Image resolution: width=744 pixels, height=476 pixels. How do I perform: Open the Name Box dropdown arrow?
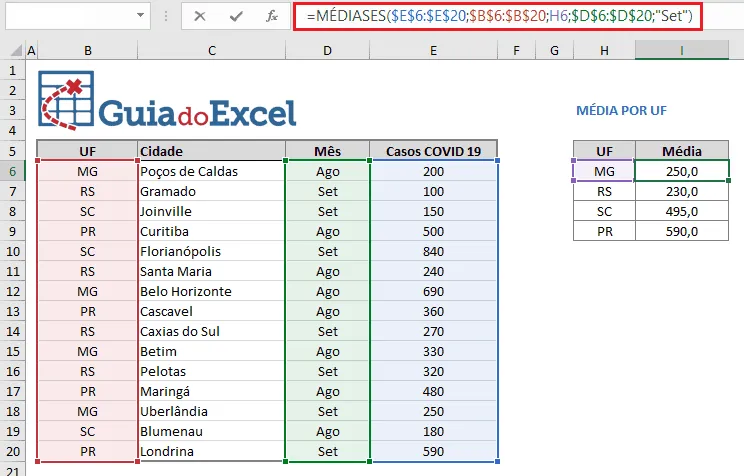pos(140,15)
